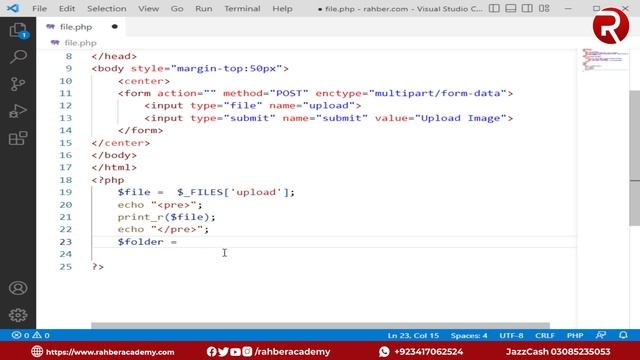
Task: Change line ending via CRLF item
Action: pos(544,336)
